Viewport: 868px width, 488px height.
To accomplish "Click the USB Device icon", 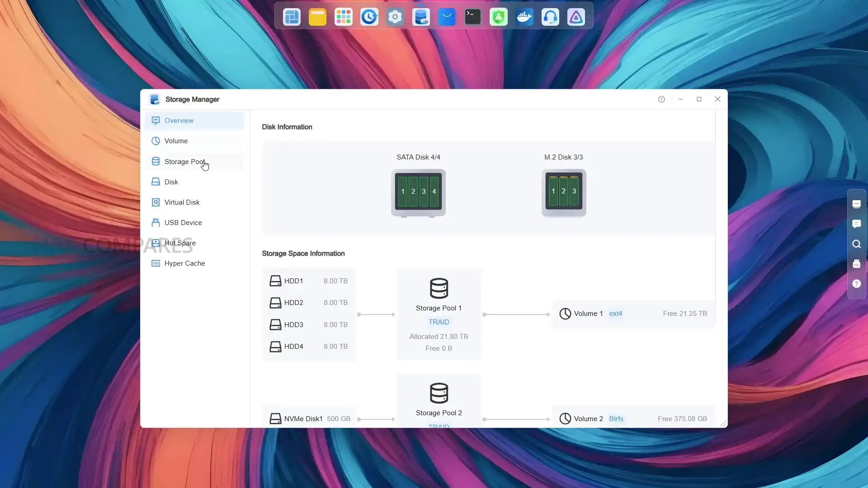I will point(156,223).
